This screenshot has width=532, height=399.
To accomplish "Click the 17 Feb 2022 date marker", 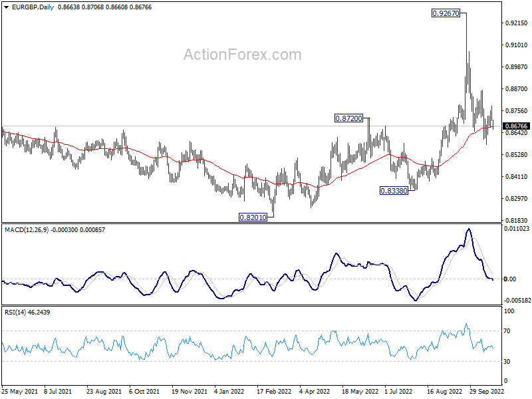I will [274, 391].
